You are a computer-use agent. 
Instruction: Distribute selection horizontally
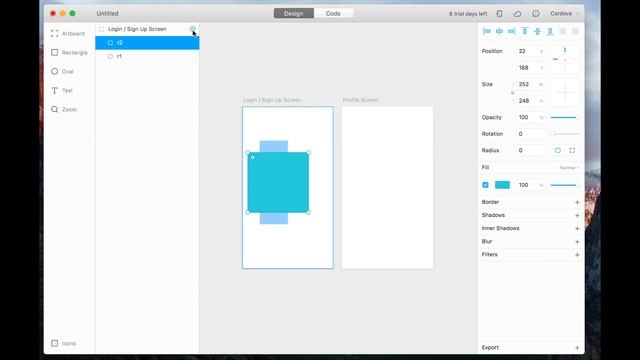(562, 31)
